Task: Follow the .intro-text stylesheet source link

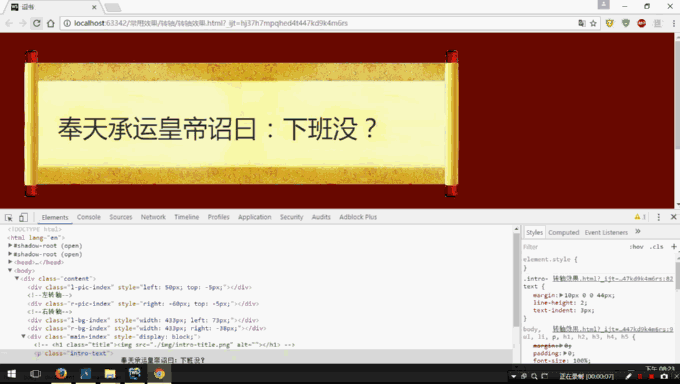Action: coord(612,279)
